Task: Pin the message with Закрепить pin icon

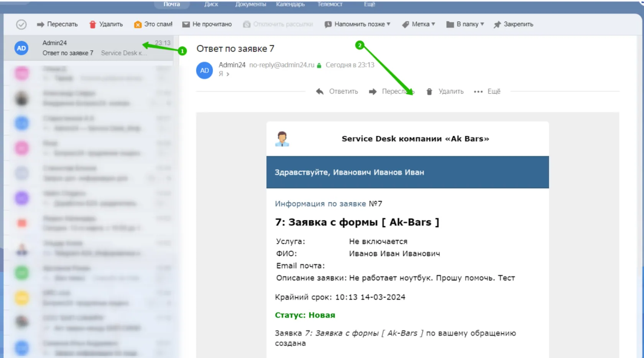Action: click(497, 24)
